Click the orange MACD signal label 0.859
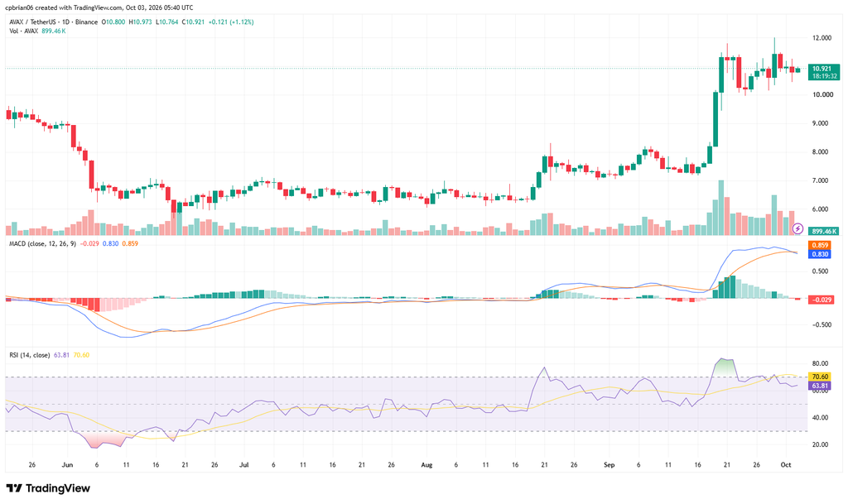848x504 pixels. [820, 245]
